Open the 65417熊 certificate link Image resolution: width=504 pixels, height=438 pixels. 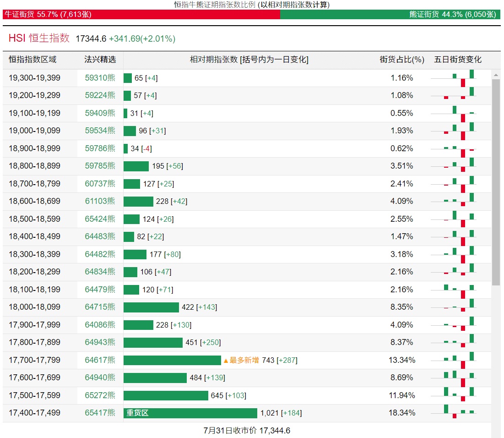pos(100,413)
